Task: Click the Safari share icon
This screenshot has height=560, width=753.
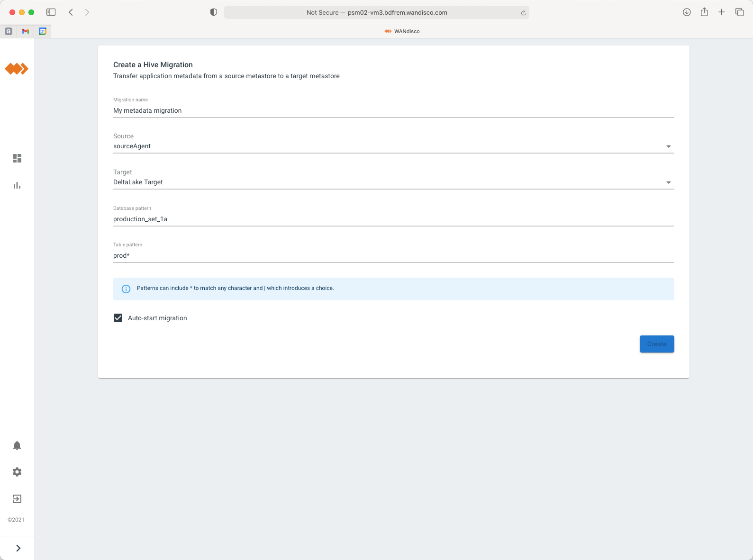Action: coord(704,12)
